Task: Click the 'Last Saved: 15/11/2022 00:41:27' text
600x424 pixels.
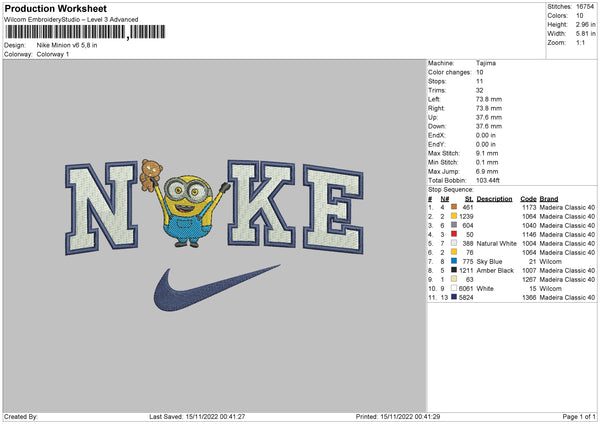Action: [x=197, y=416]
